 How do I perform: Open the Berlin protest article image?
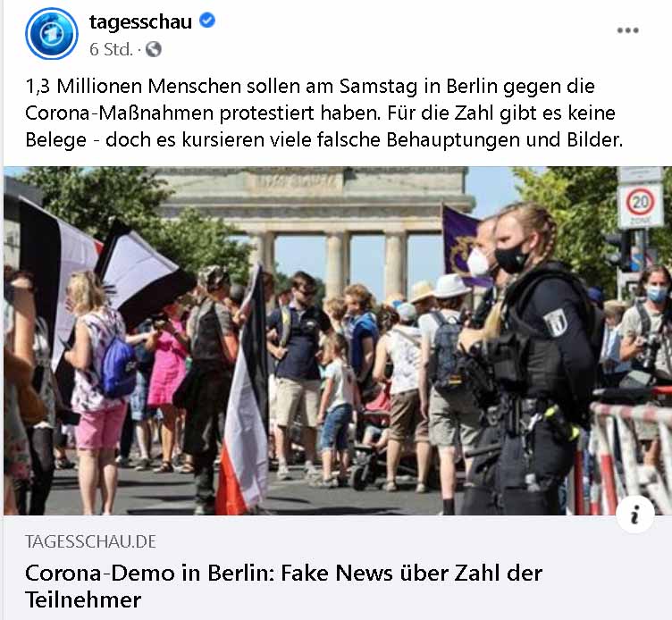[338, 340]
